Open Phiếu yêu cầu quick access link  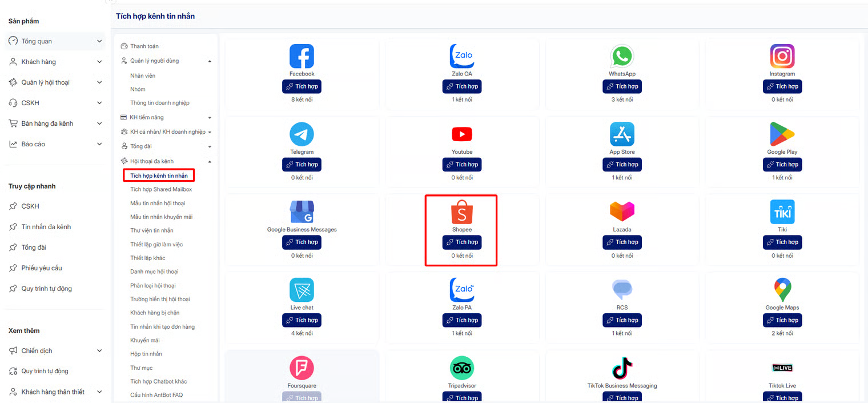pyautogui.click(x=42, y=268)
